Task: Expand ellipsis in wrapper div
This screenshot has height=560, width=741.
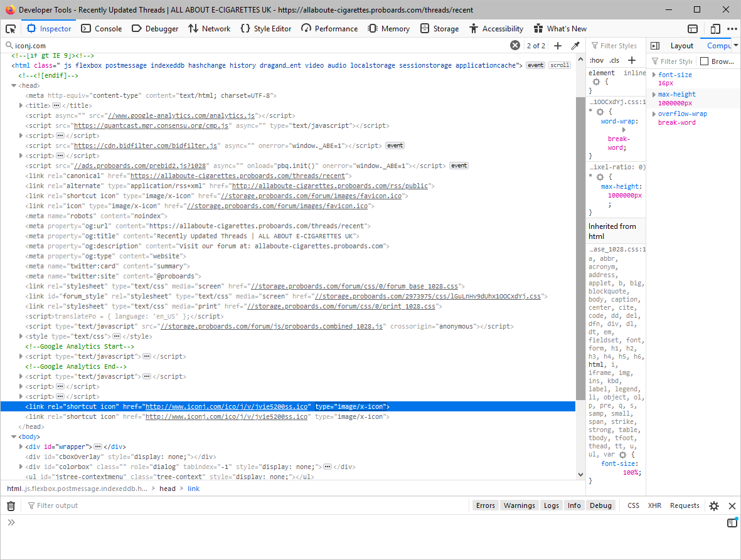Action: click(x=97, y=446)
